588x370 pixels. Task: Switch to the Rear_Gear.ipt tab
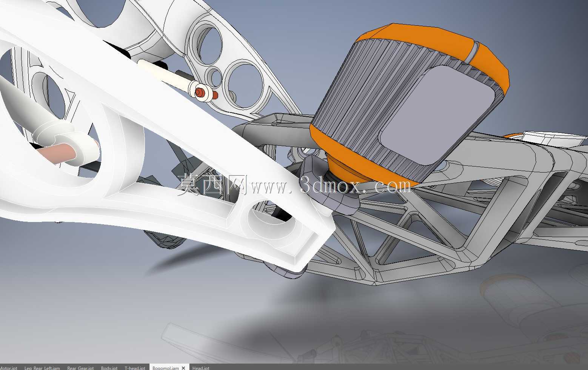pos(80,367)
